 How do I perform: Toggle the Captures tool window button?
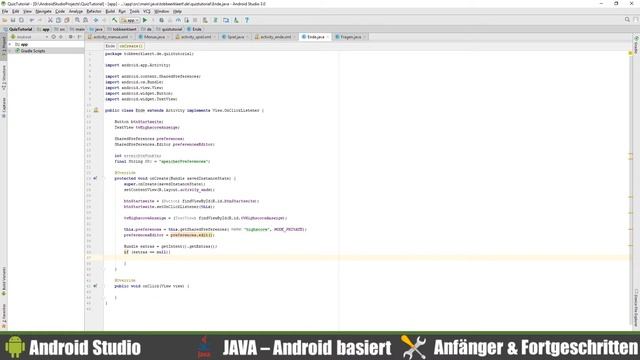pos(4,107)
